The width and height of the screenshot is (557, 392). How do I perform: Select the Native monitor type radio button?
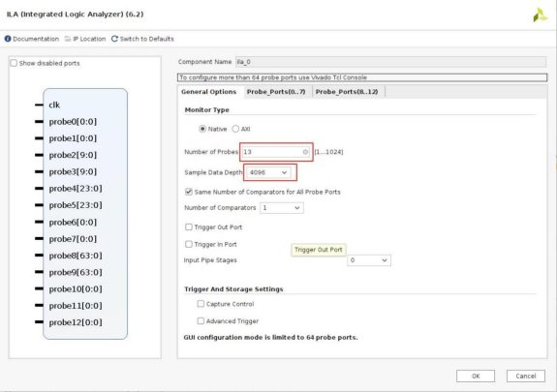[x=202, y=129]
